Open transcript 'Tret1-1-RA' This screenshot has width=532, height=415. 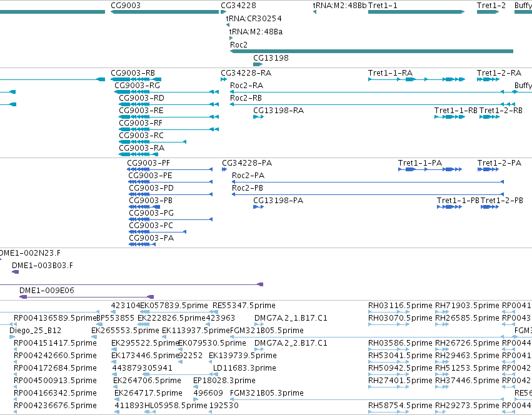click(x=390, y=73)
